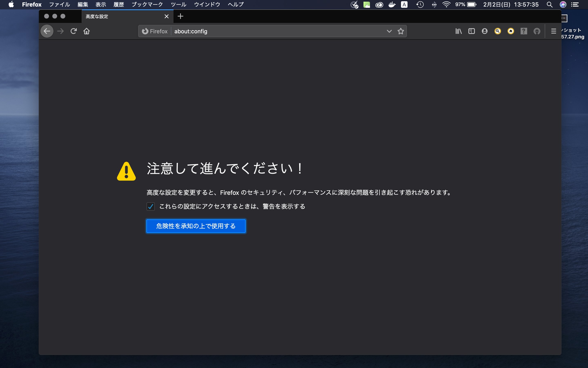Open Notification Center list icon
The height and width of the screenshot is (368, 588).
(575, 4)
